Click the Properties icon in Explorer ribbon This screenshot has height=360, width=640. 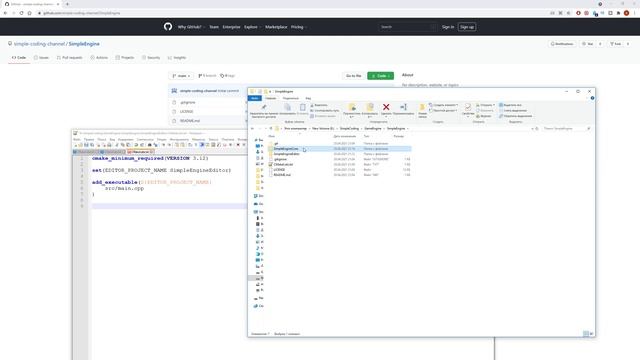(x=468, y=107)
